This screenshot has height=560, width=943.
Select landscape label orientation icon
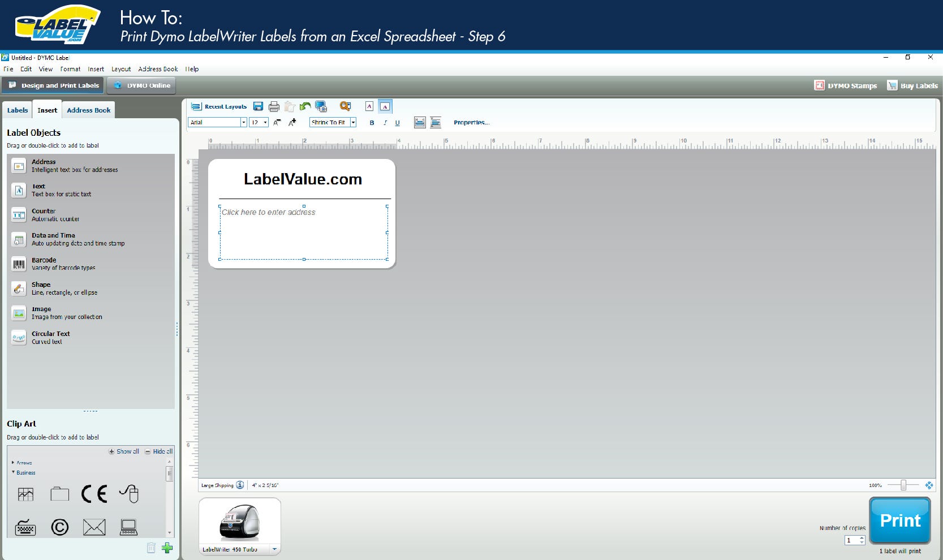(x=385, y=106)
